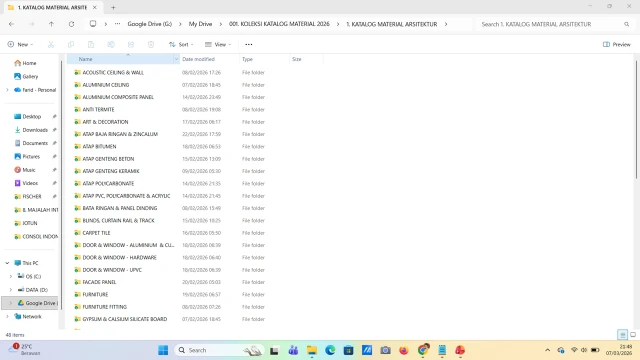Image resolution: width=640 pixels, height=360 pixels.
Task: Launch Microsoft Edge from taskbar
Action: point(330,350)
